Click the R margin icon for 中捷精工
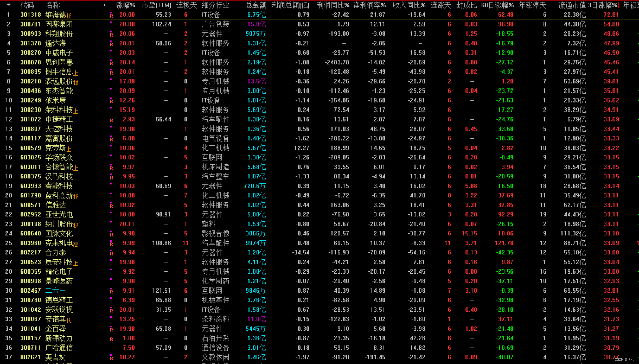This screenshot has width=639, height=364. [112, 120]
